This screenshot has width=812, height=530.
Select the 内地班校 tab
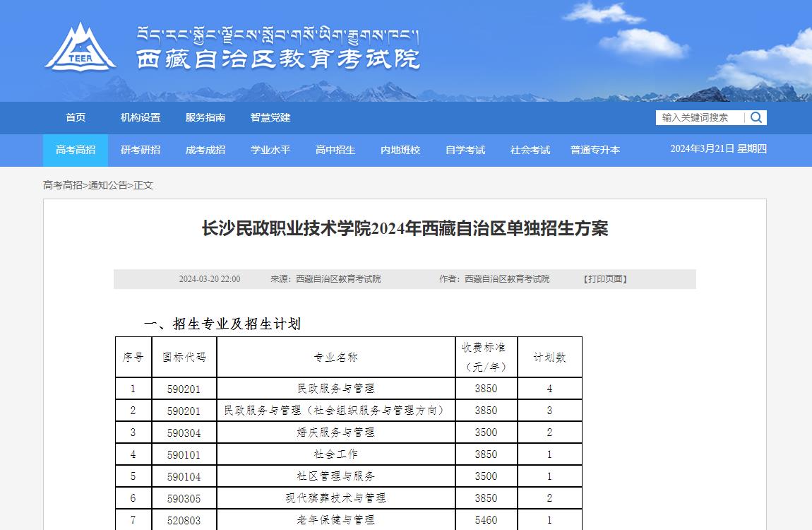(400, 151)
